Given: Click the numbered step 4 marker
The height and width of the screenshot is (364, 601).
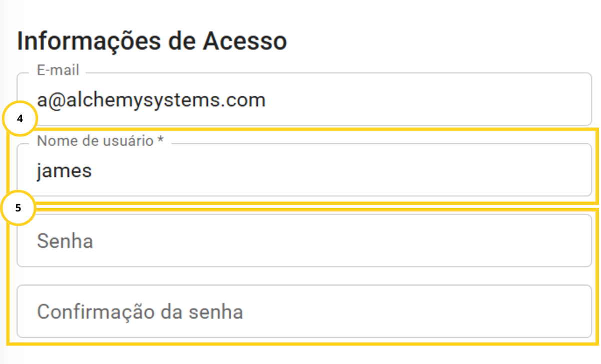Looking at the screenshot, I should (x=20, y=120).
